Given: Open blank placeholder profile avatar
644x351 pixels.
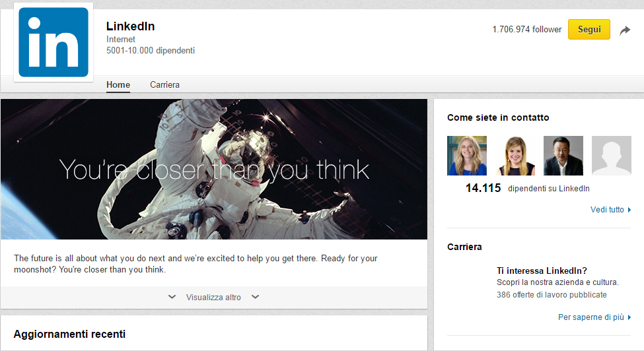Looking at the screenshot, I should pos(612,156).
